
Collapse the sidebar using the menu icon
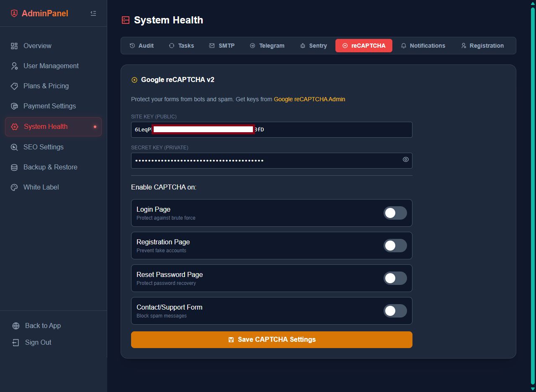tap(93, 13)
